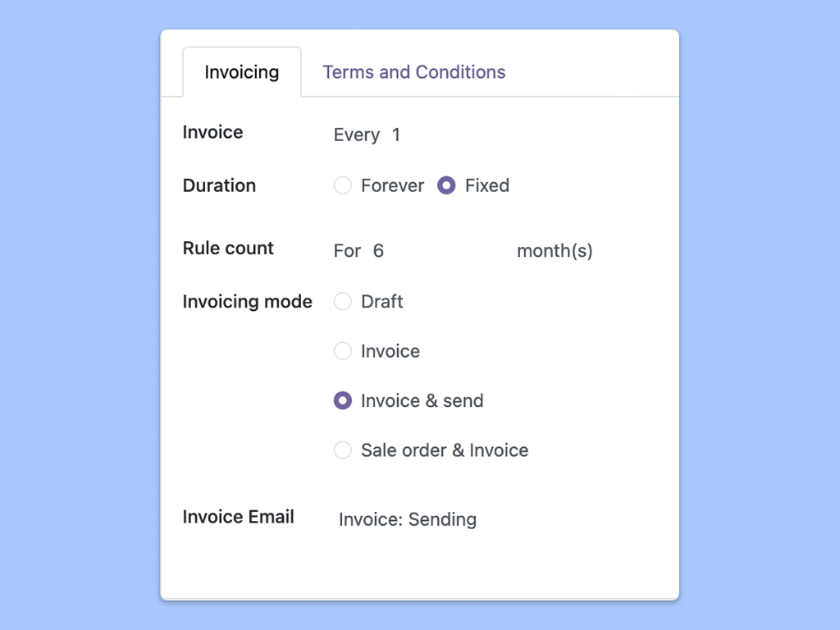The height and width of the screenshot is (630, 840).
Task: Open the Invoice: Sending email template field
Action: (x=408, y=519)
